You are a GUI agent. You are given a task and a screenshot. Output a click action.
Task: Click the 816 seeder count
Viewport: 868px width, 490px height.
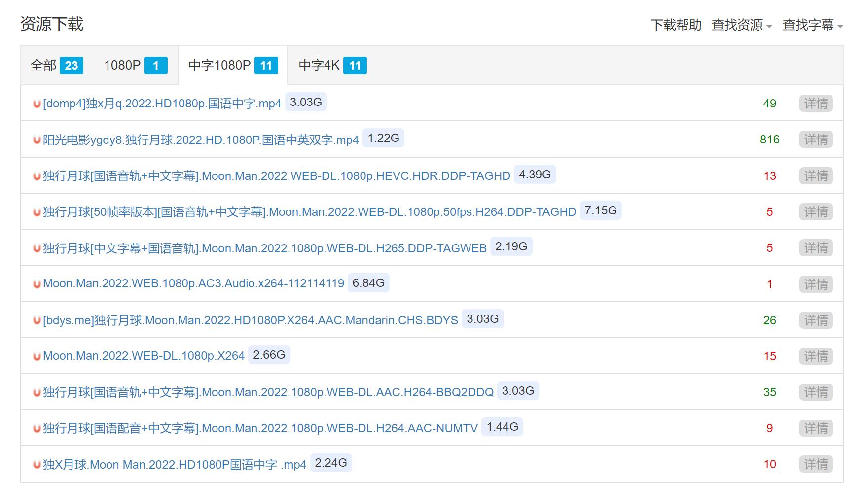coord(770,140)
